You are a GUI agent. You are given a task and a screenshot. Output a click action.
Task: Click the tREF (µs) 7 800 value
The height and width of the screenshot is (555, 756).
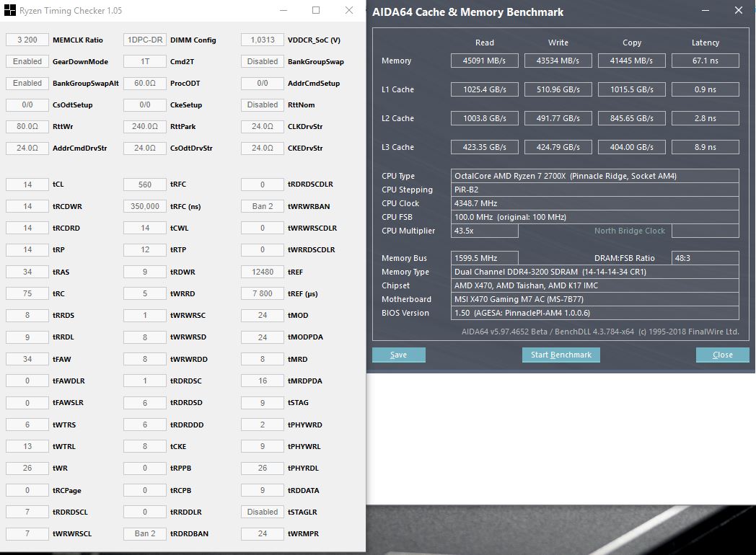[263, 294]
